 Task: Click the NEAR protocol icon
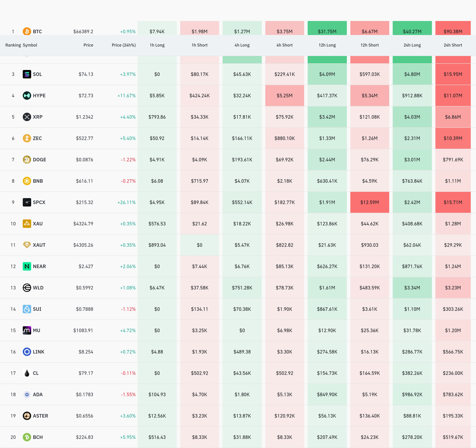pyautogui.click(x=27, y=266)
